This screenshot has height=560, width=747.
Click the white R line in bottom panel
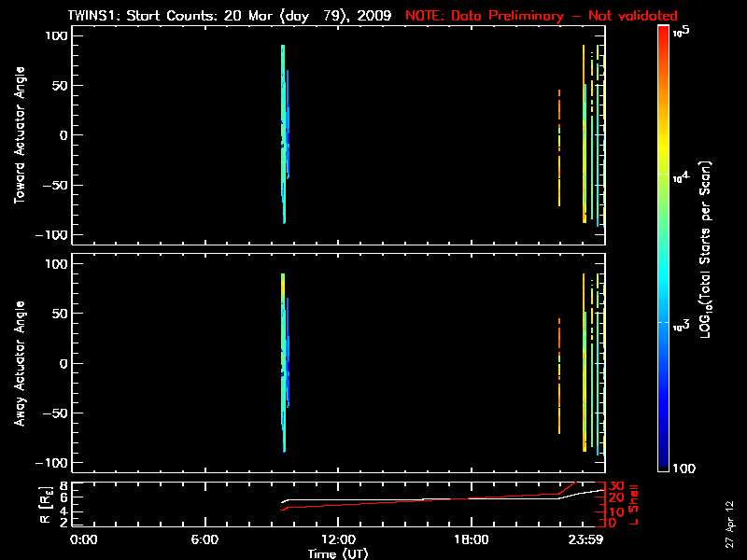coord(420,499)
